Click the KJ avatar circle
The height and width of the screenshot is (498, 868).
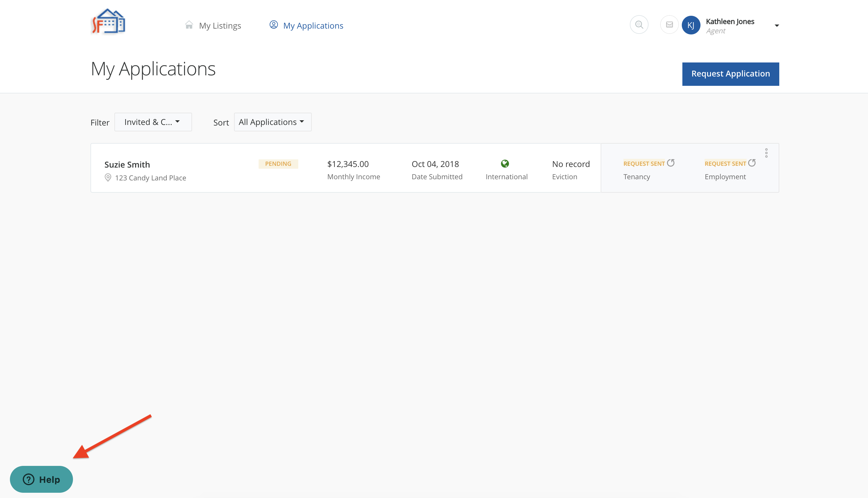(x=691, y=25)
